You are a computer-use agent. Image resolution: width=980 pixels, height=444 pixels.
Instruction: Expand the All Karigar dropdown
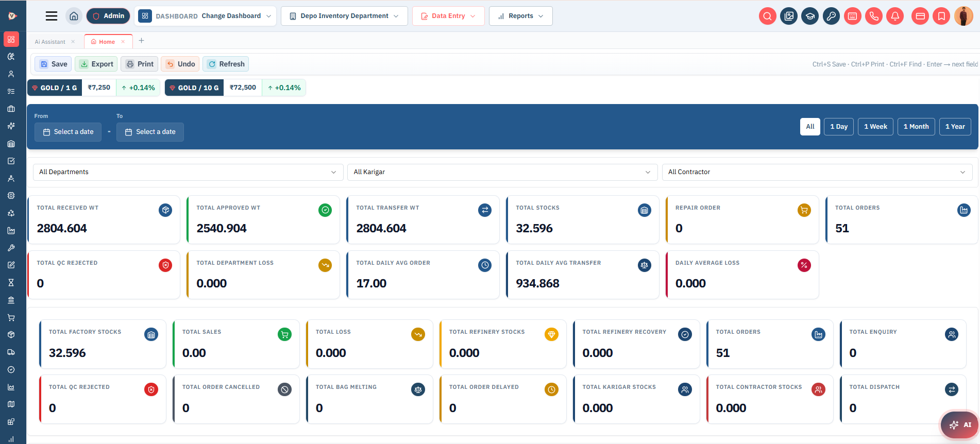click(x=502, y=172)
